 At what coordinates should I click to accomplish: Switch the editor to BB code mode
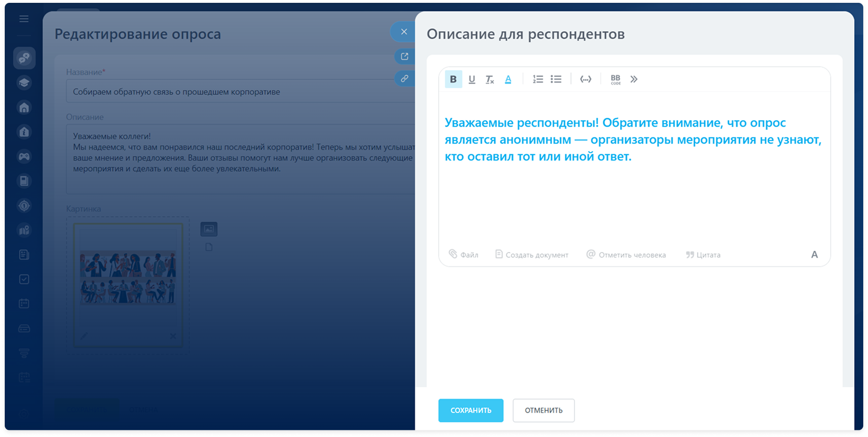coord(615,79)
